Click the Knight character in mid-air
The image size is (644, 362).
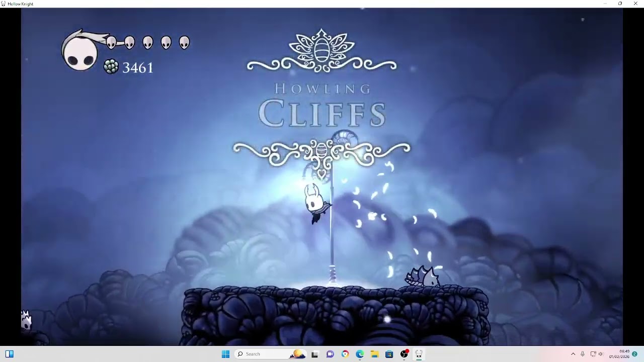(315, 204)
